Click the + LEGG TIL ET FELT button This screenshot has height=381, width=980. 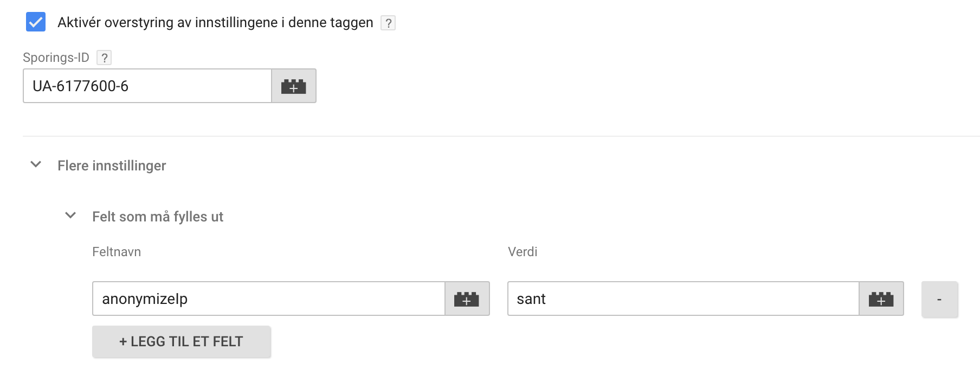181,341
